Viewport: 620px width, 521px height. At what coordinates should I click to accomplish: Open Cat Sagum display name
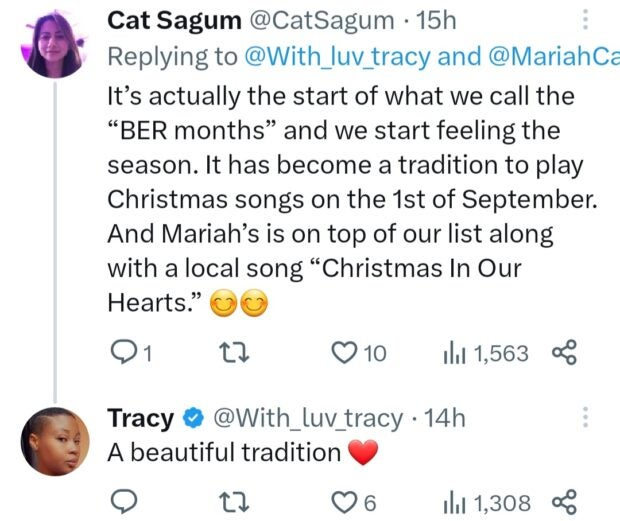[x=174, y=20]
